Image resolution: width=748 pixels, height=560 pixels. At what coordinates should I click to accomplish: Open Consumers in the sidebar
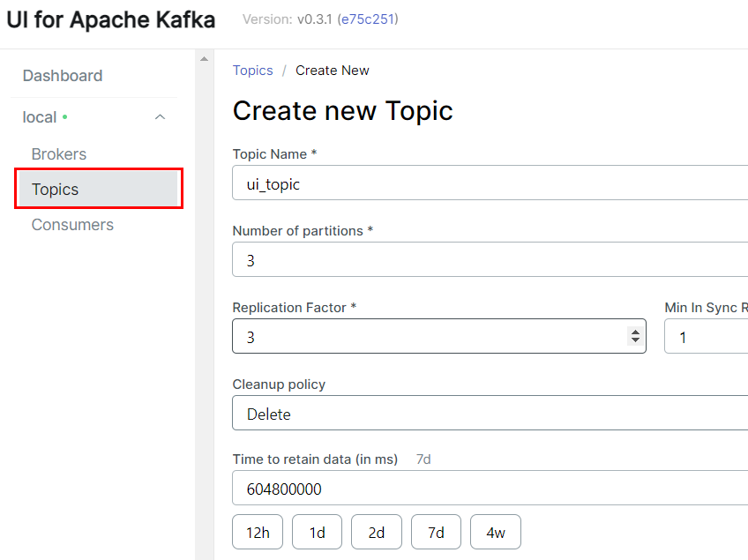pyautogui.click(x=72, y=225)
